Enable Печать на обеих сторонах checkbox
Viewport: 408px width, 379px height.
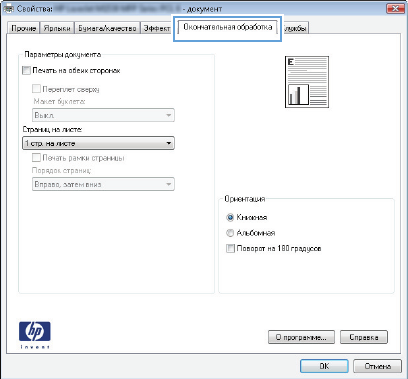point(26,70)
